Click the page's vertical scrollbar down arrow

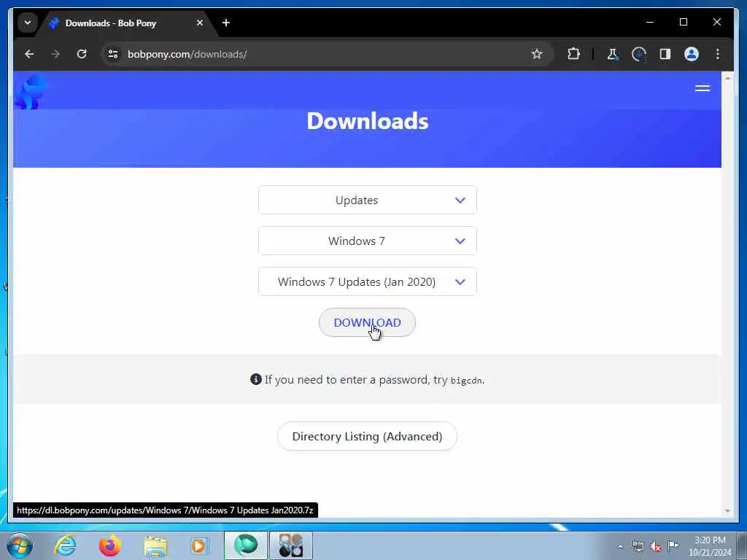pos(727,511)
